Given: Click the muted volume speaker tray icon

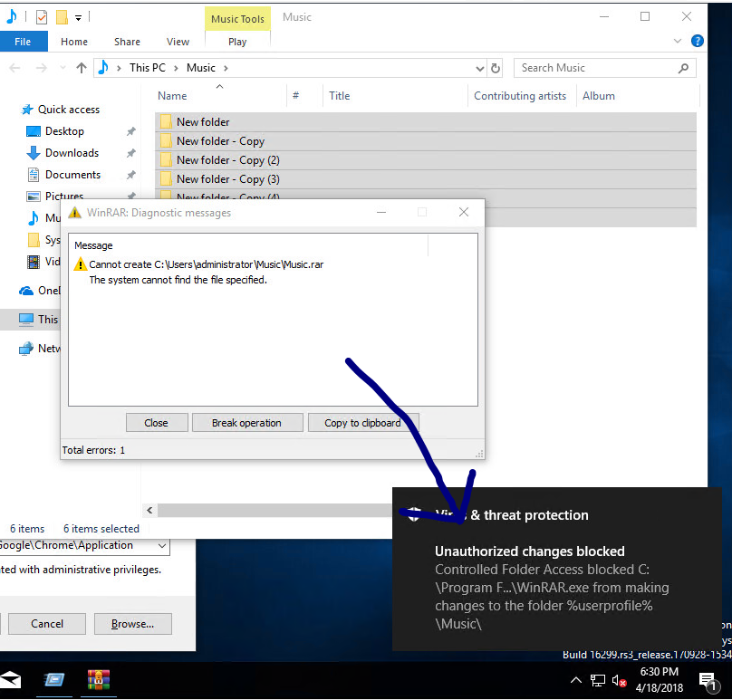Looking at the screenshot, I should pos(619,681).
